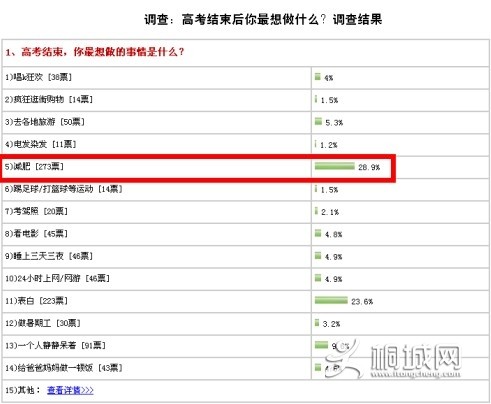This screenshot has height=404, width=491.
Task: Select the 表白 [223票] option text
Action: [36, 301]
